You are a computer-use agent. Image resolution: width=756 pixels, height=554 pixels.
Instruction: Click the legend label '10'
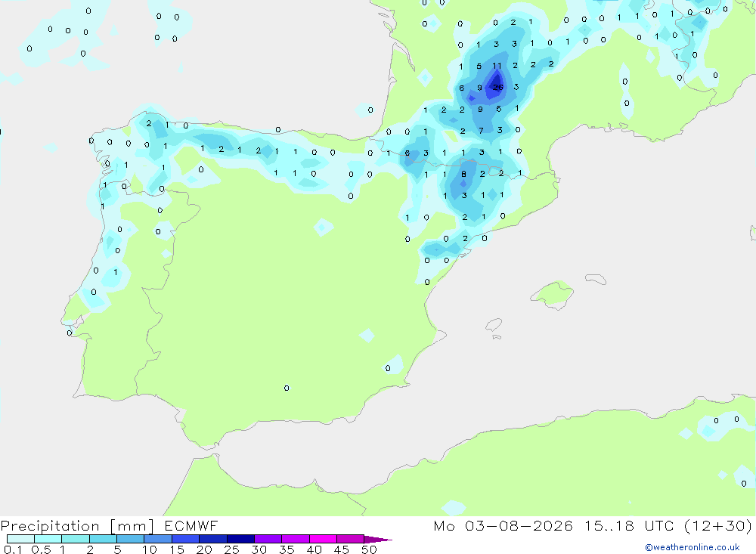150,549
